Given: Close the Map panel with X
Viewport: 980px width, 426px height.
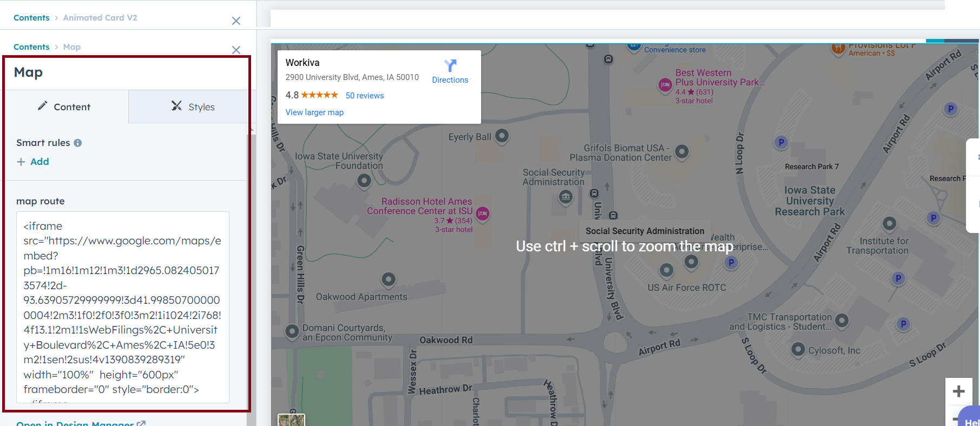Looking at the screenshot, I should [x=236, y=50].
